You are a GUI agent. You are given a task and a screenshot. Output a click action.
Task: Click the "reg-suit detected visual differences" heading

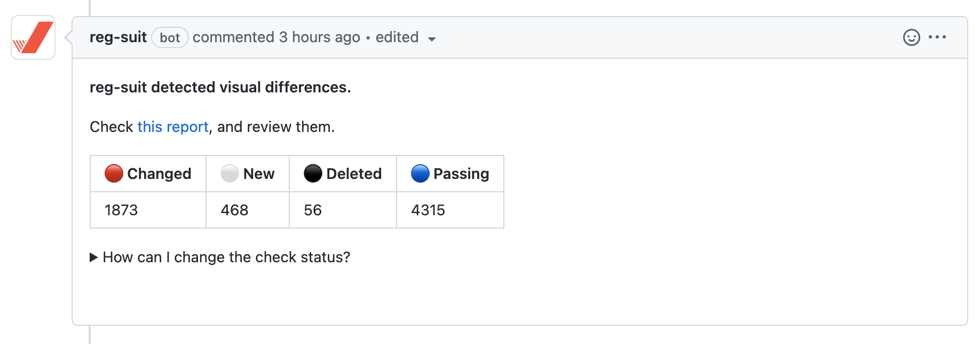220,88
